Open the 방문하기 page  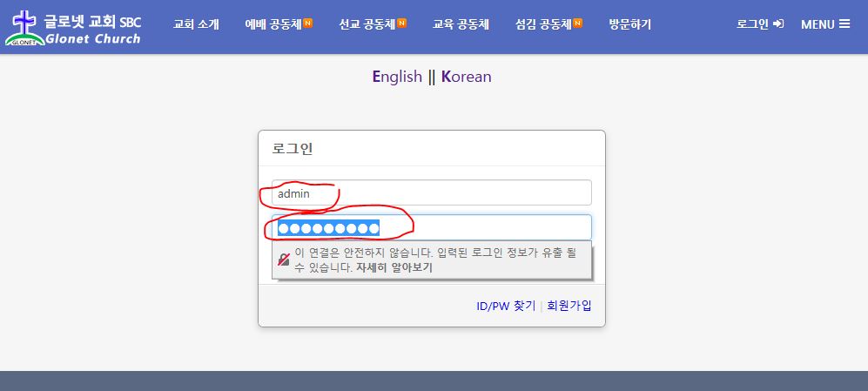(629, 24)
